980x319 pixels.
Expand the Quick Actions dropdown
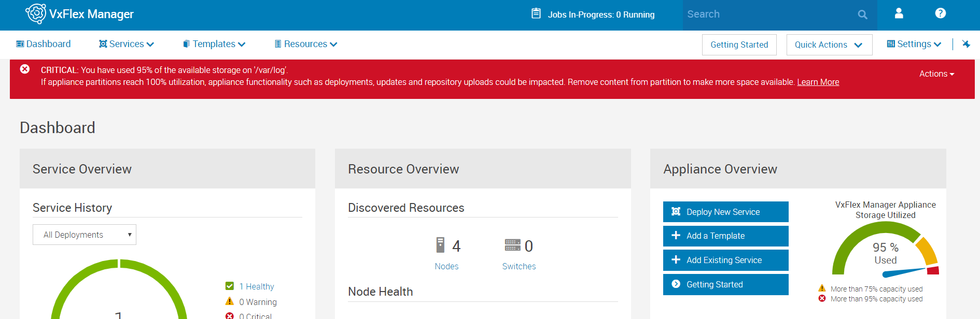point(829,45)
